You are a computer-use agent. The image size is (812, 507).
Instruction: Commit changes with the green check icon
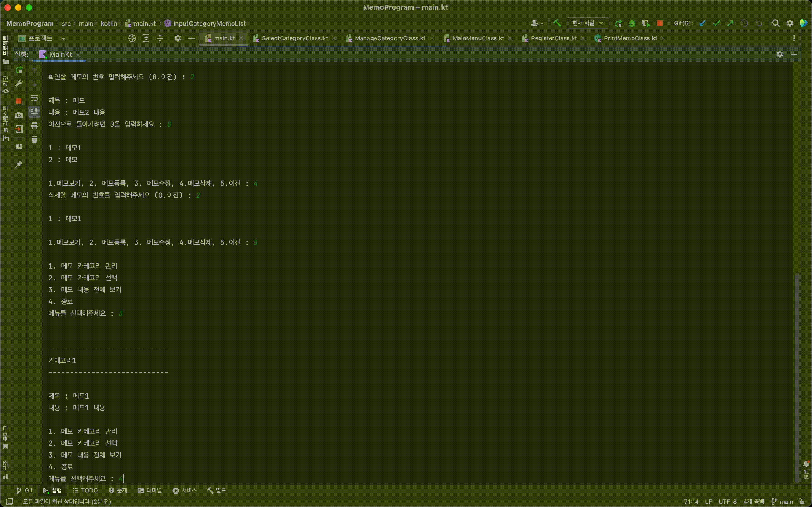[716, 23]
